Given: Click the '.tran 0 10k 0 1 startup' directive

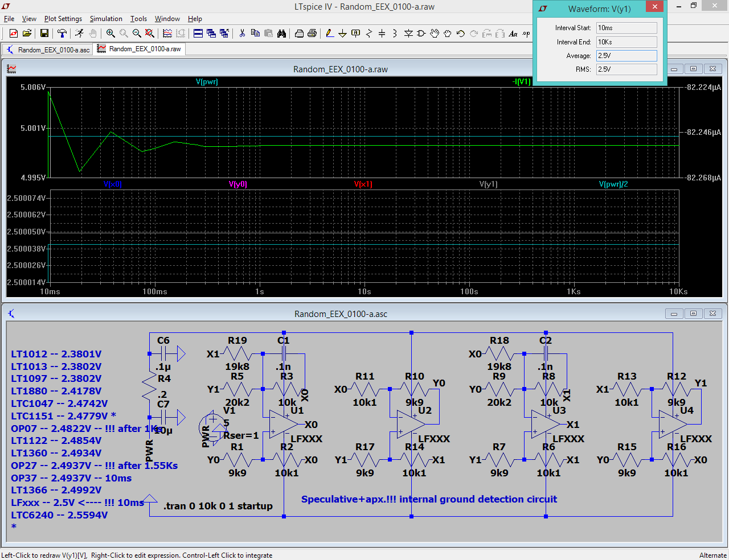Looking at the screenshot, I should point(218,506).
